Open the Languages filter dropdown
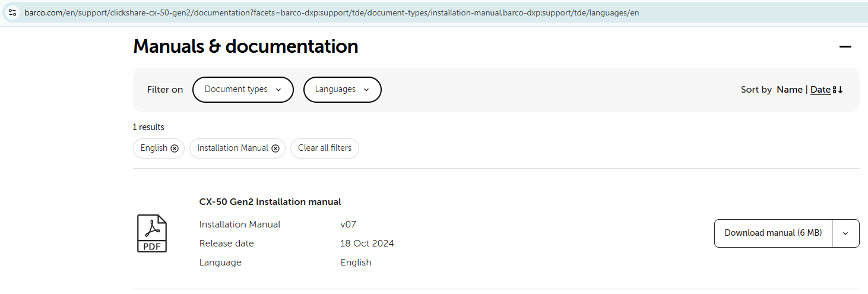868x294 pixels. click(x=342, y=90)
